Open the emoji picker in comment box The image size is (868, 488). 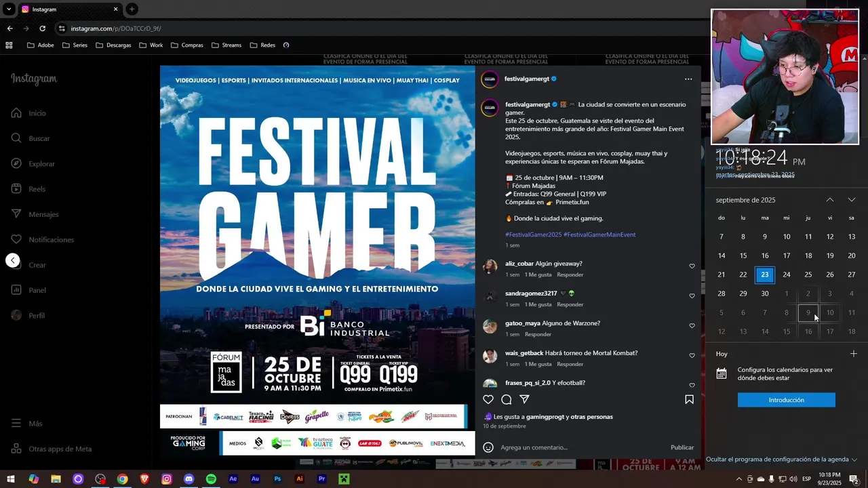(x=488, y=447)
